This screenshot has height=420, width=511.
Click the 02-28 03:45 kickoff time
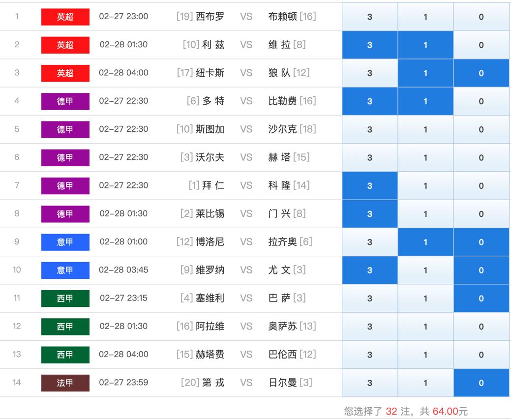[x=123, y=270]
